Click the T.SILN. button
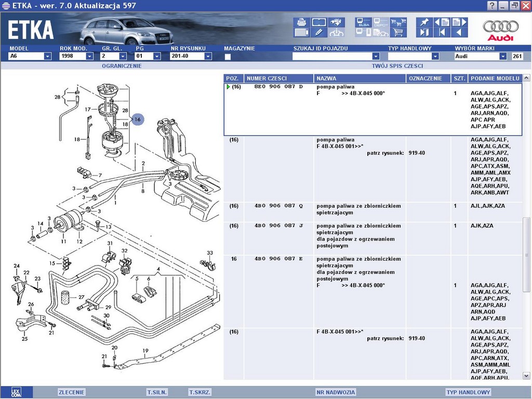This screenshot has width=532, height=399. (157, 392)
